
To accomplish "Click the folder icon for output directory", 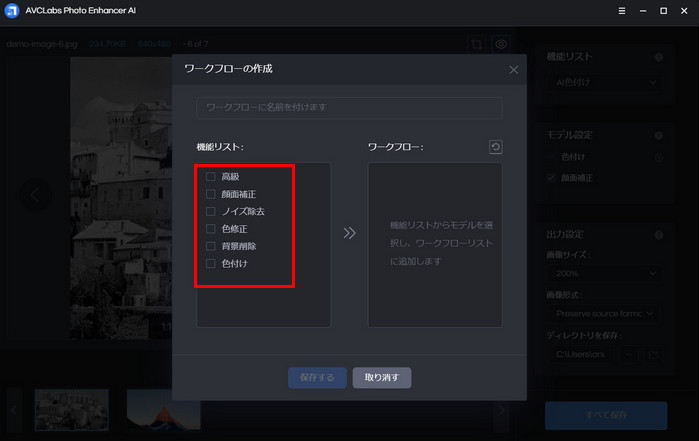I will (x=653, y=354).
